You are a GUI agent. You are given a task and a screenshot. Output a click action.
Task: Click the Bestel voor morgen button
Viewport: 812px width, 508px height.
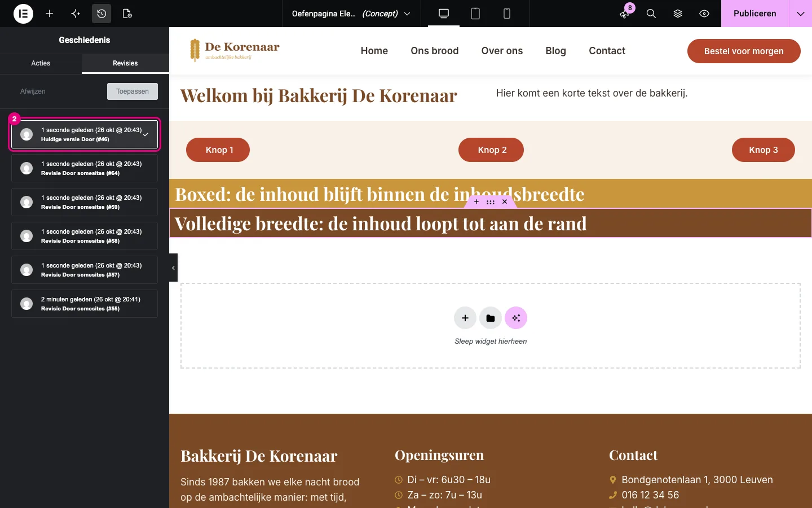tap(744, 51)
